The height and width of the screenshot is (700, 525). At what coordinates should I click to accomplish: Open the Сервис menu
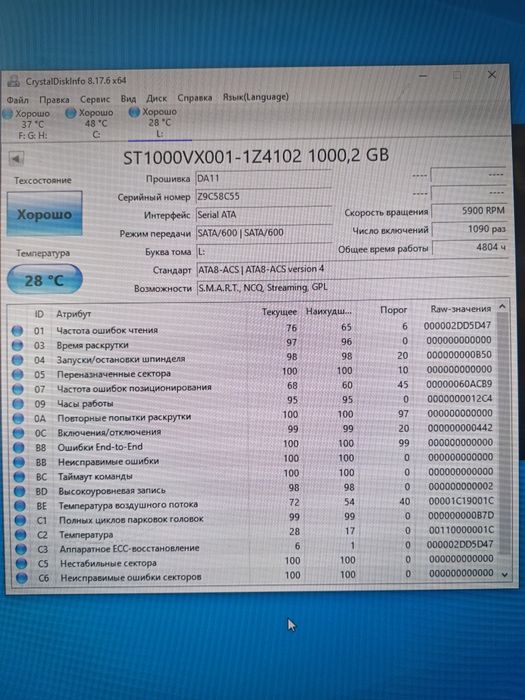[x=95, y=99]
